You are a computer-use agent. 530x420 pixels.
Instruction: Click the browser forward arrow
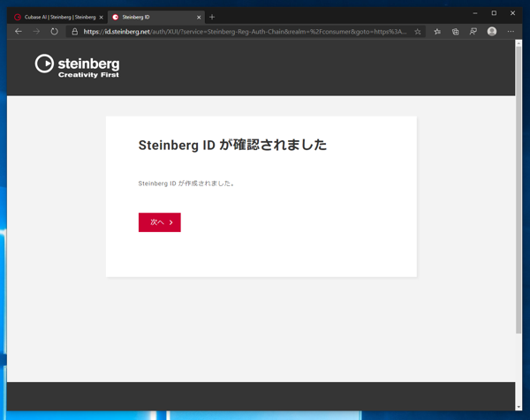click(x=36, y=32)
